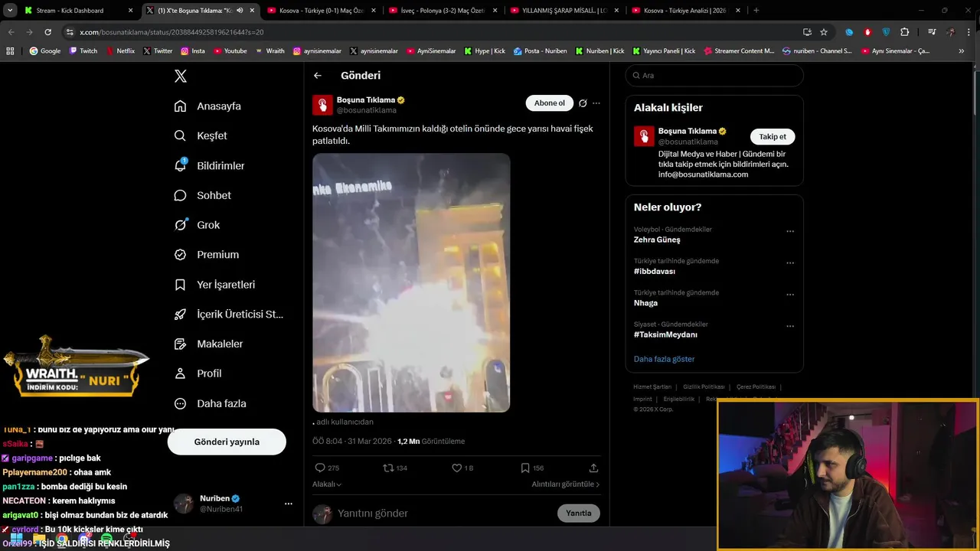980x551 pixels.
Task: Open Nhaga trend options menu
Action: [x=790, y=295]
